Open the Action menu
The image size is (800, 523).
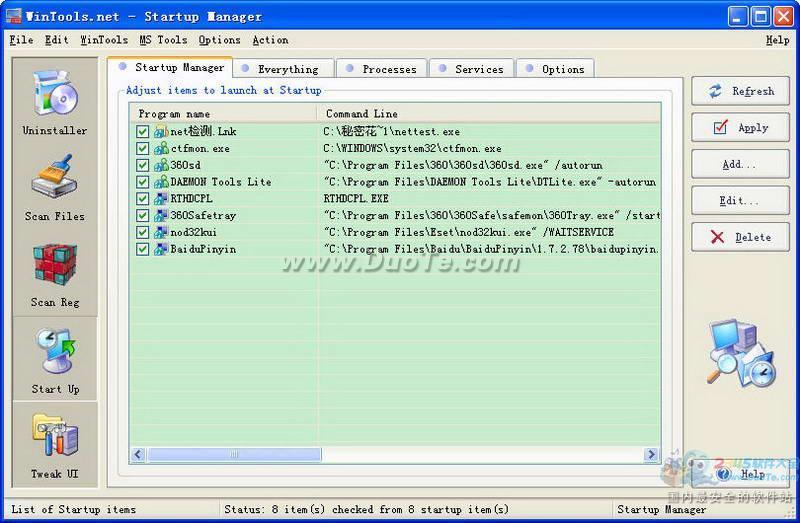click(270, 40)
